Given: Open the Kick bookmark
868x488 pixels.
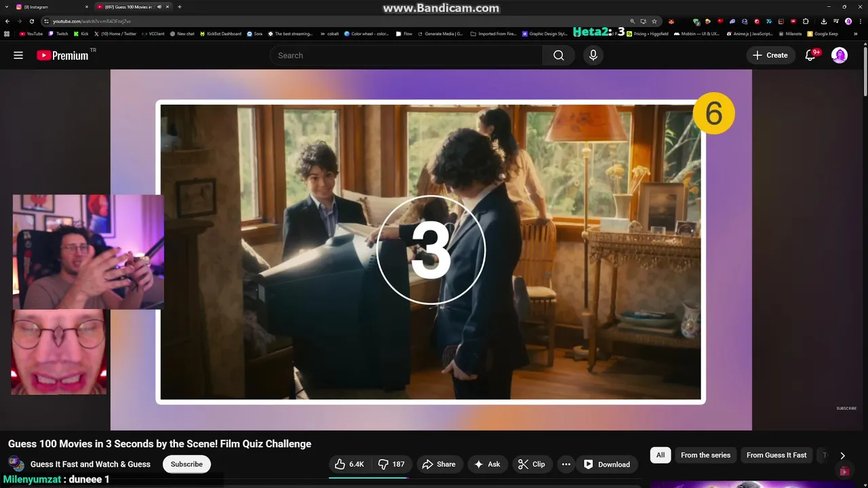Looking at the screenshot, I should pos(81,33).
